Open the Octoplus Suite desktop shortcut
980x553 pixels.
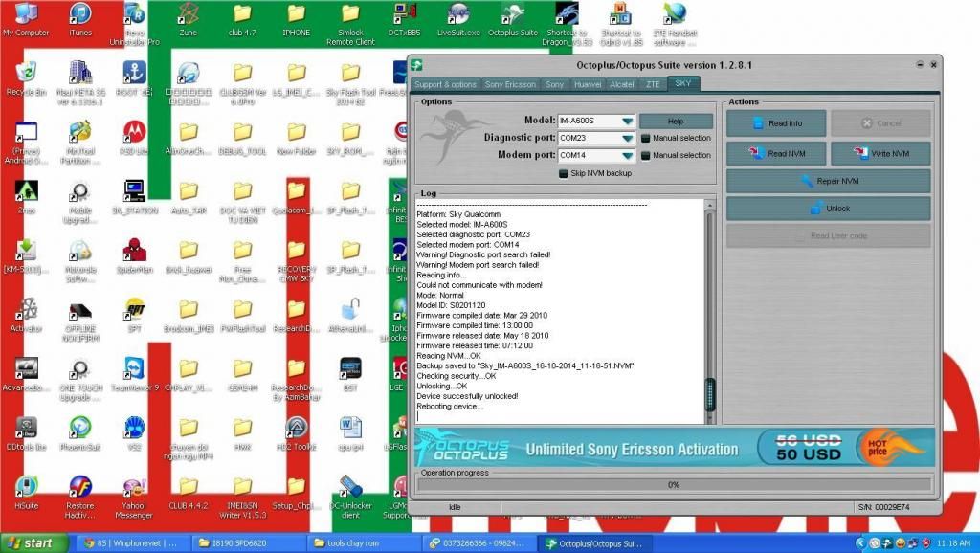(x=513, y=20)
